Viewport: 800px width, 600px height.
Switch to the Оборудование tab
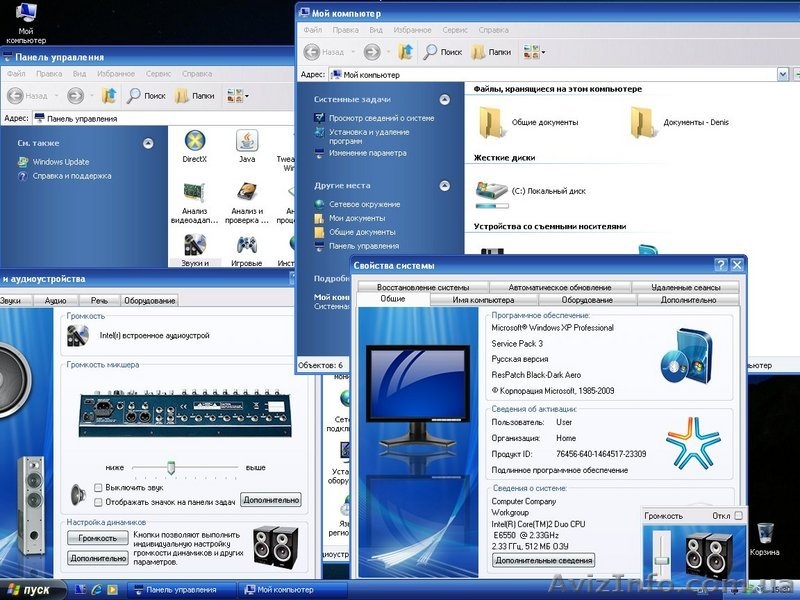coord(588,298)
